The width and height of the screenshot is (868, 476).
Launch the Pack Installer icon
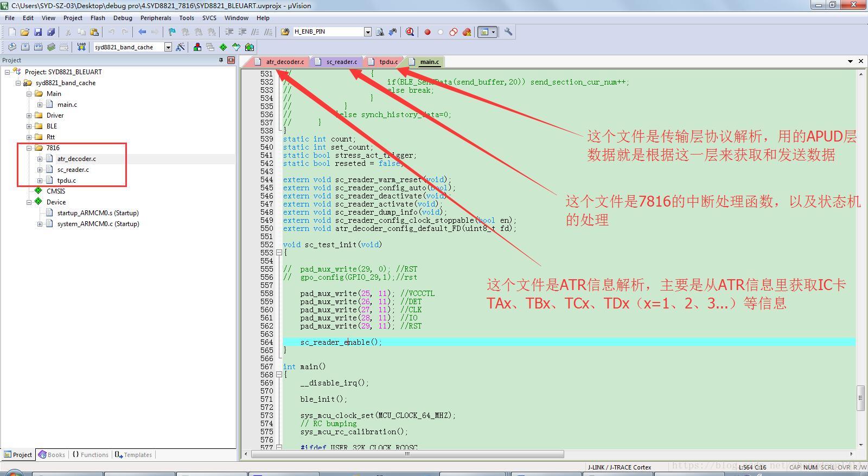point(250,47)
